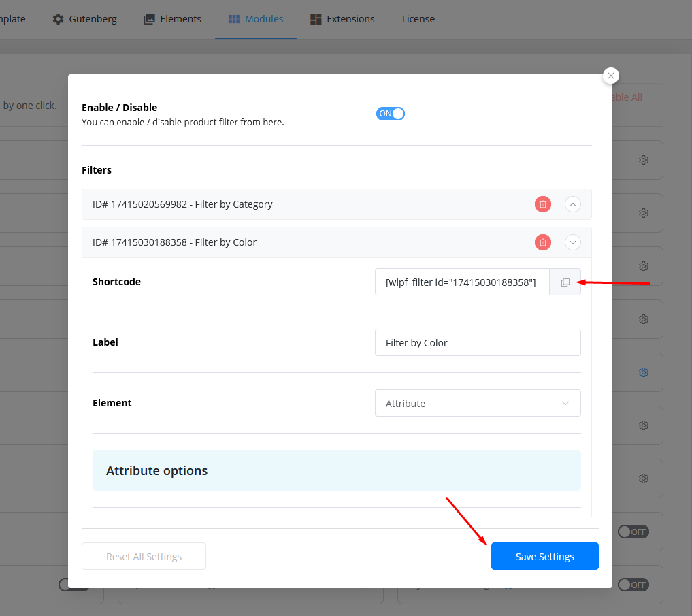This screenshot has height=616, width=692.
Task: Click the gear icon just below the blue gear
Action: pyautogui.click(x=643, y=425)
